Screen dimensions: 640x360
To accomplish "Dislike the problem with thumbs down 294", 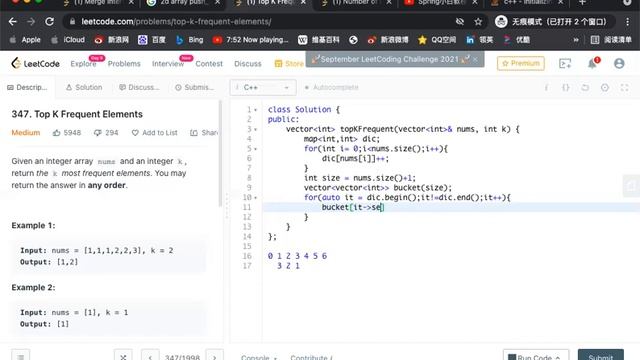I will (x=106, y=133).
